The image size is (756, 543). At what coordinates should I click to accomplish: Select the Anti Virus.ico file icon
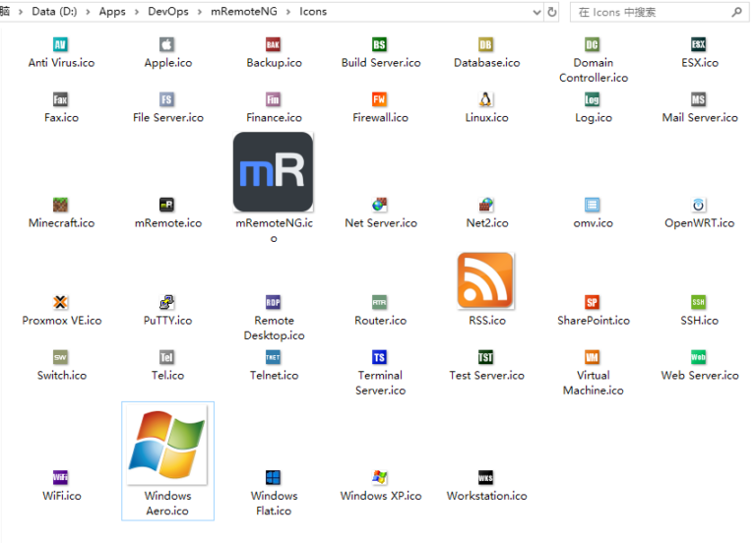tap(61, 45)
